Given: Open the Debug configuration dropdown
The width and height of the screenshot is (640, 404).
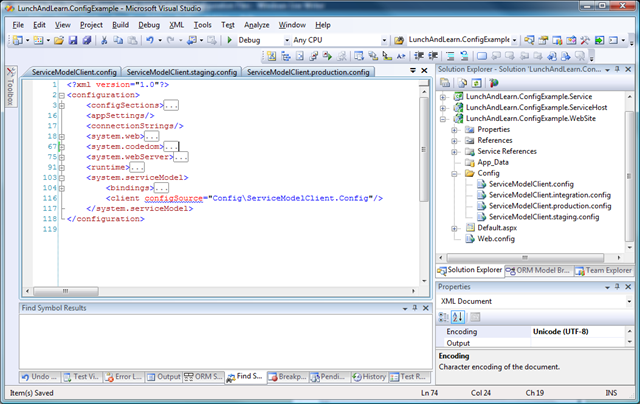Looking at the screenshot, I should [287, 40].
